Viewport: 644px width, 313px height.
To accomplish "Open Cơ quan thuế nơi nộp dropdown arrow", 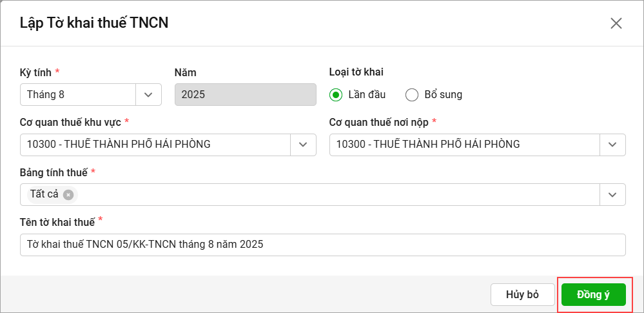I will [612, 145].
